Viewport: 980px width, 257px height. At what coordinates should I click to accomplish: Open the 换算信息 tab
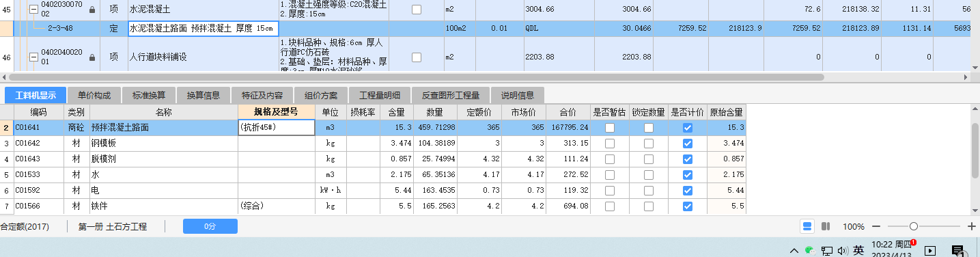(x=204, y=95)
